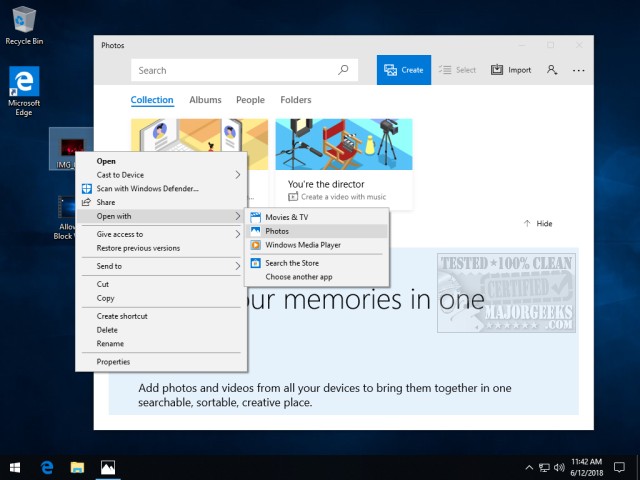Expand the Cast to Device submenu arrow
This screenshot has width=640, height=480.
[238, 175]
